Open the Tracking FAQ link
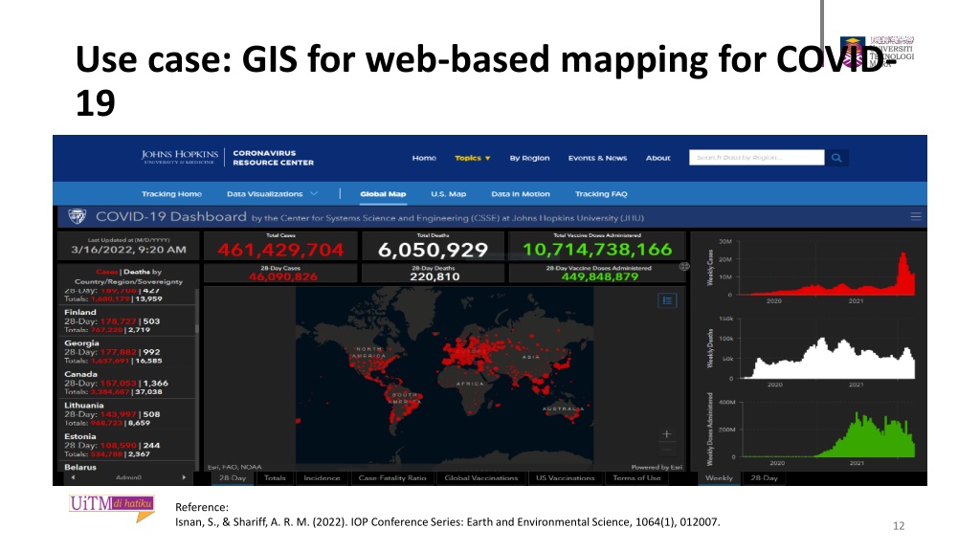Viewport: 980px width, 551px height. (601, 194)
